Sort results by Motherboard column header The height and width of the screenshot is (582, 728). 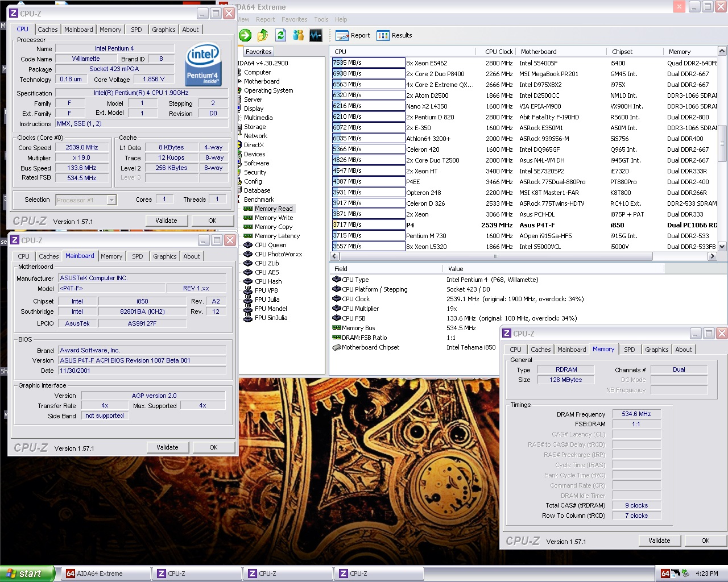point(561,52)
